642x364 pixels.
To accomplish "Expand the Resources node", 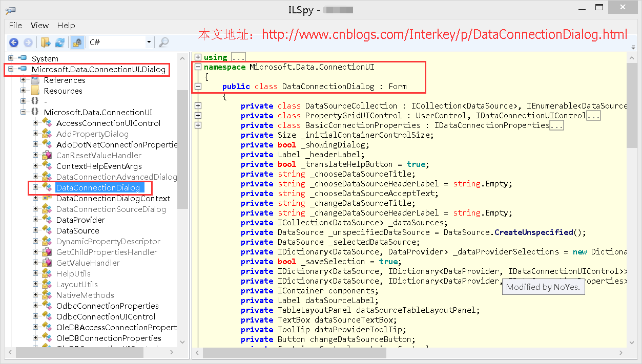I will [x=23, y=90].
